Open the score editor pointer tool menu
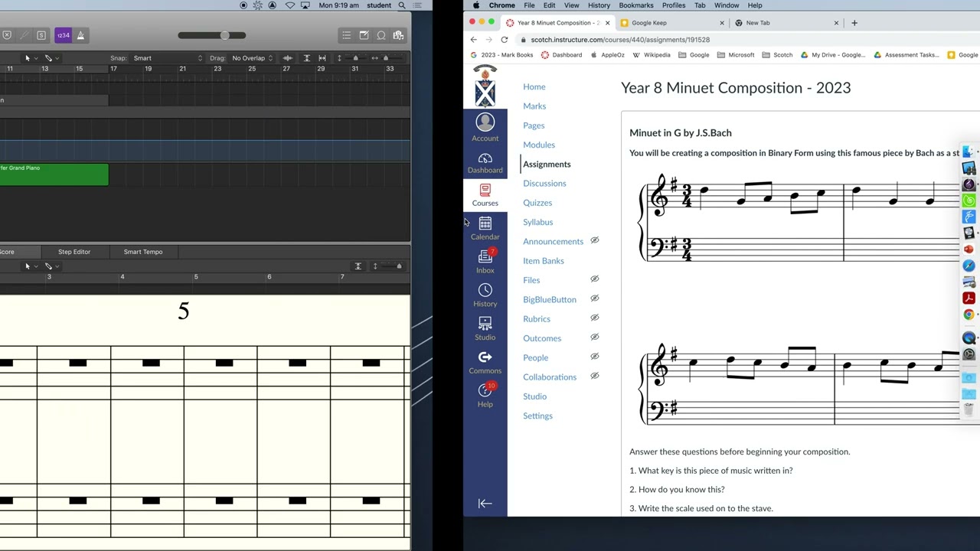 pos(31,266)
